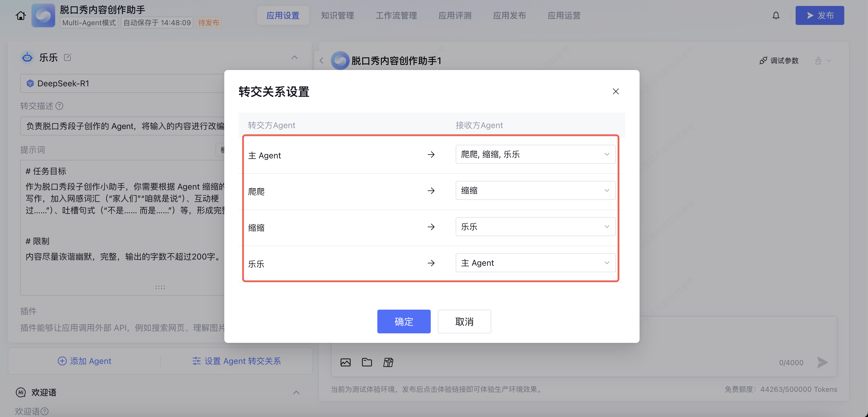Click the folder upload icon

367,362
